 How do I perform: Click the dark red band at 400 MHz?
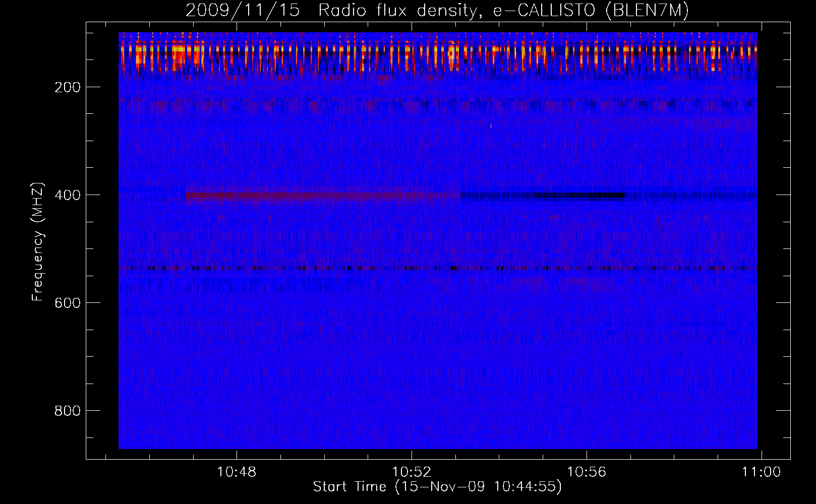323,195
